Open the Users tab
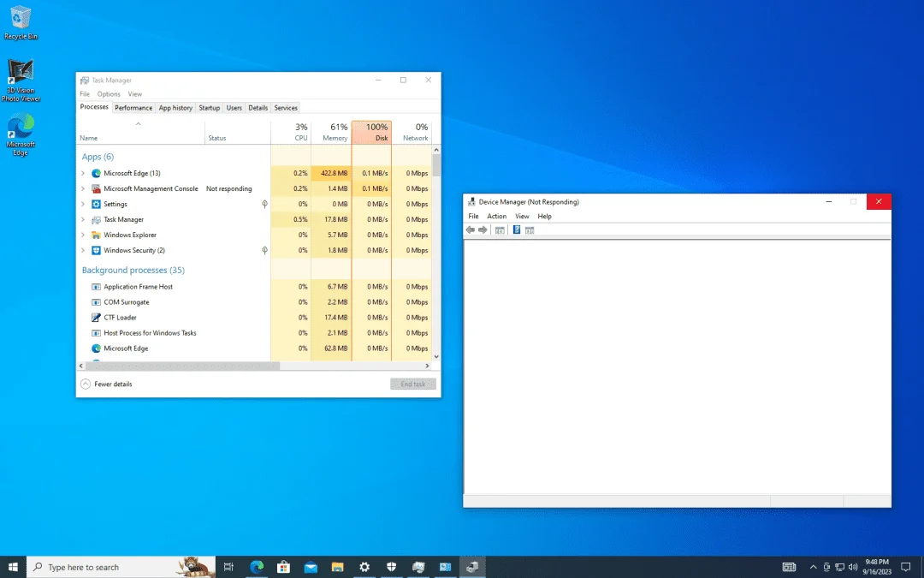The height and width of the screenshot is (578, 924). (x=234, y=108)
